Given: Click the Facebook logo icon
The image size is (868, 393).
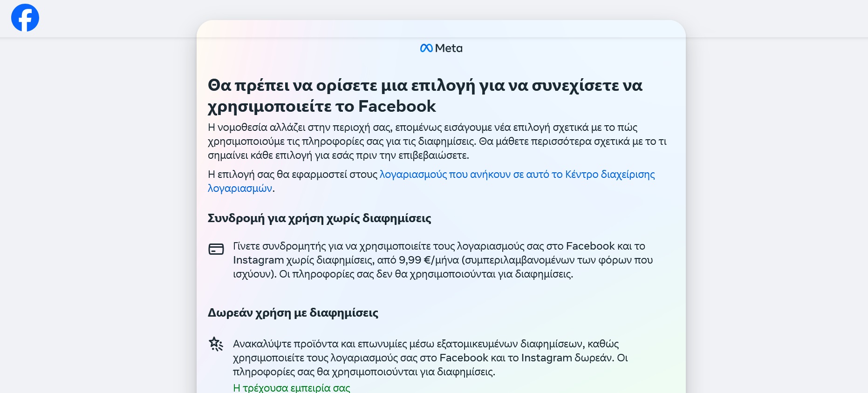Looking at the screenshot, I should (x=25, y=18).
